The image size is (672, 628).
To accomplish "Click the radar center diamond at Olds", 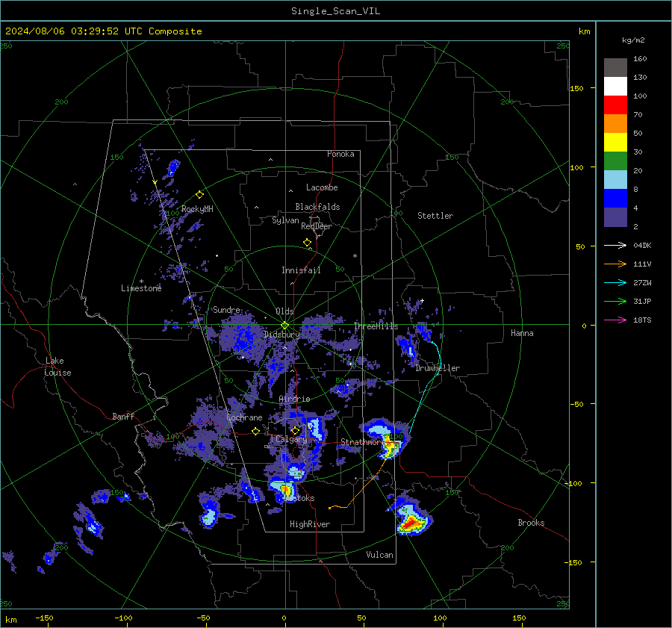I will pyautogui.click(x=284, y=326).
